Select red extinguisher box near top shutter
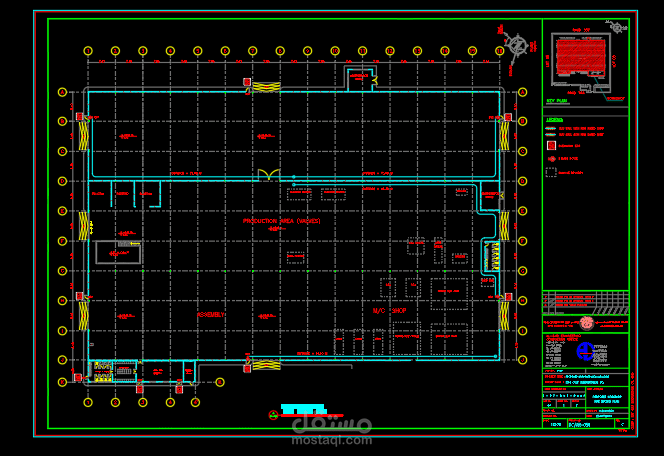Viewport: 664px width, 456px height. (247, 82)
